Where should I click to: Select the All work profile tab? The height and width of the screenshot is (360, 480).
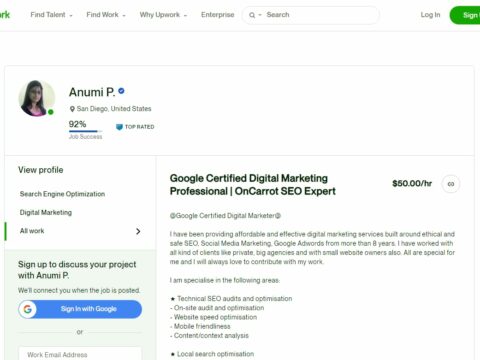click(x=80, y=231)
